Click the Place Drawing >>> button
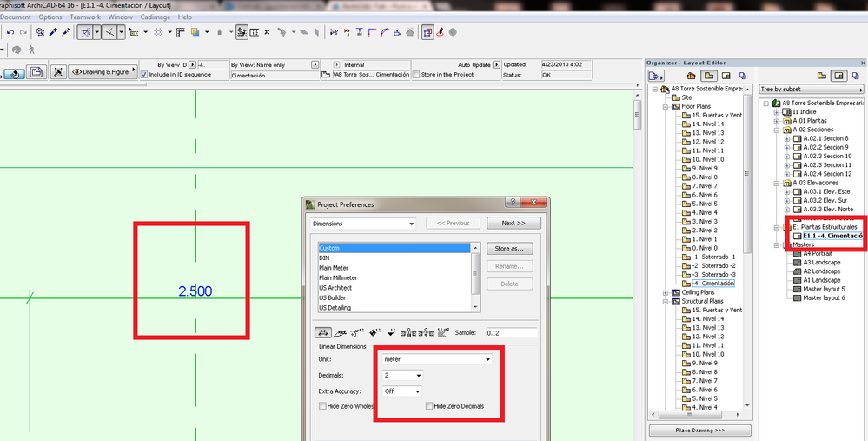This screenshot has width=868, height=441. 699,431
